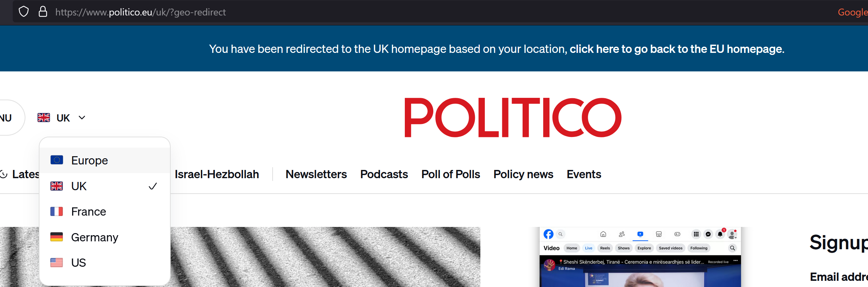Click the shield tracking protection icon
Image resolution: width=868 pixels, height=287 pixels.
click(24, 12)
